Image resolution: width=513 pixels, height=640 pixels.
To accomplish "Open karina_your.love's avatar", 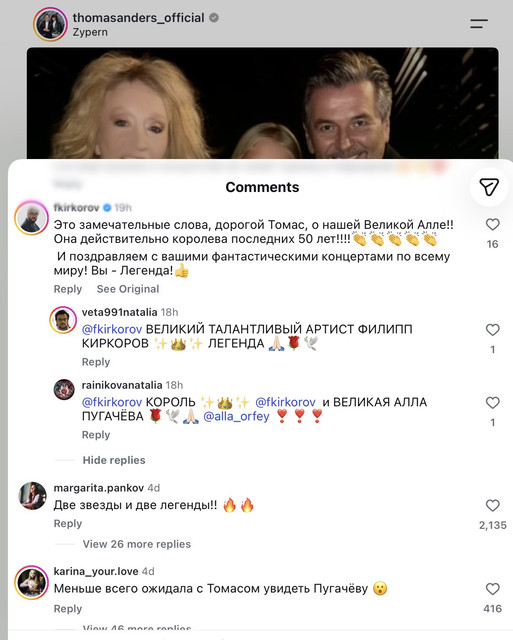I will 31,582.
